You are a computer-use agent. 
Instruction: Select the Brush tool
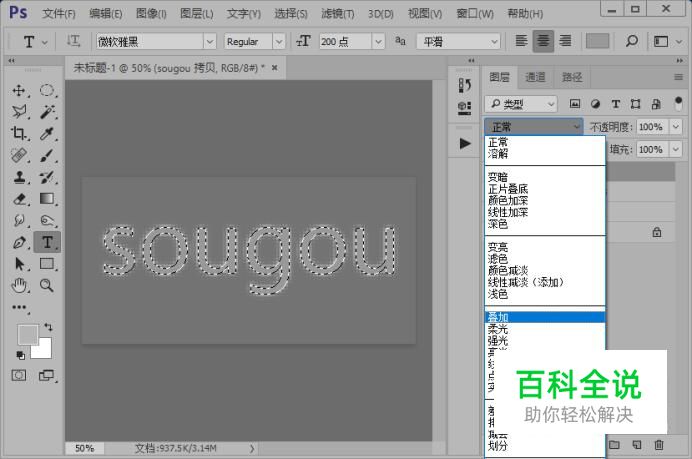47,155
